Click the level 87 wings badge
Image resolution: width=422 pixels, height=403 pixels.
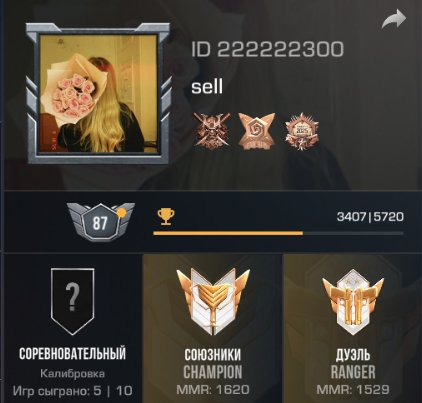pos(100,221)
